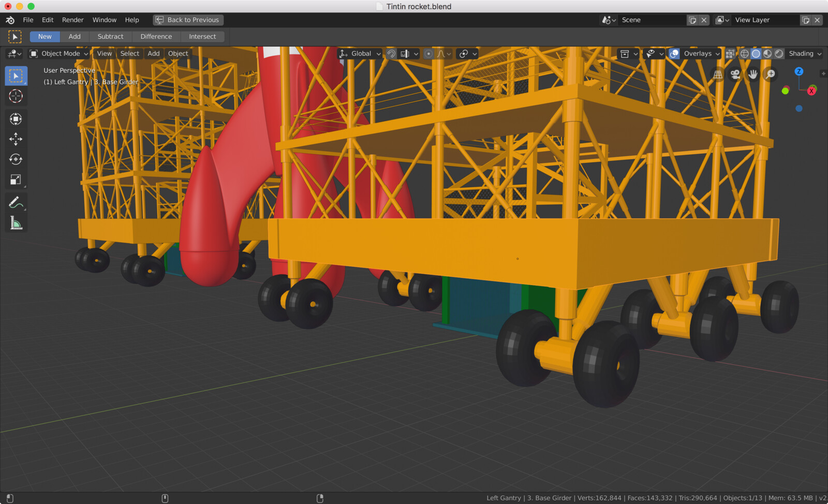
Task: Open the File menu
Action: coord(28,20)
